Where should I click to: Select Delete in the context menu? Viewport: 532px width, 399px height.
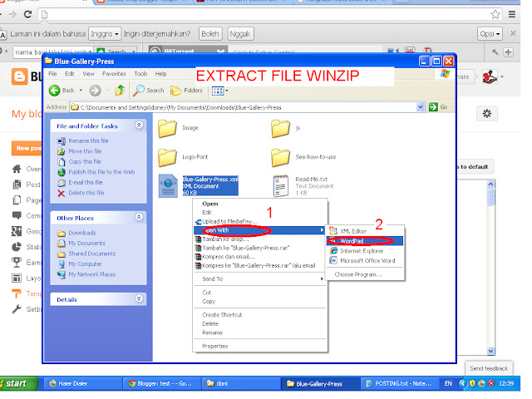(x=260, y=324)
